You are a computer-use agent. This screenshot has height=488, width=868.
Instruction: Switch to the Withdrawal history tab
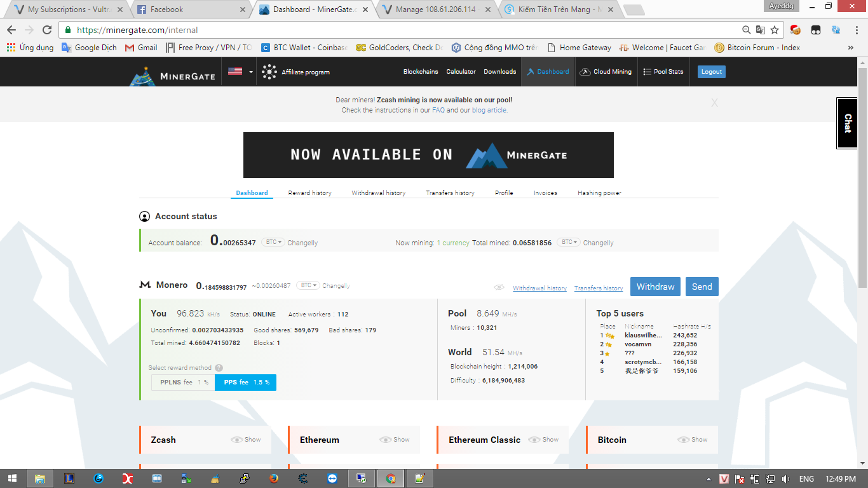[x=379, y=193]
